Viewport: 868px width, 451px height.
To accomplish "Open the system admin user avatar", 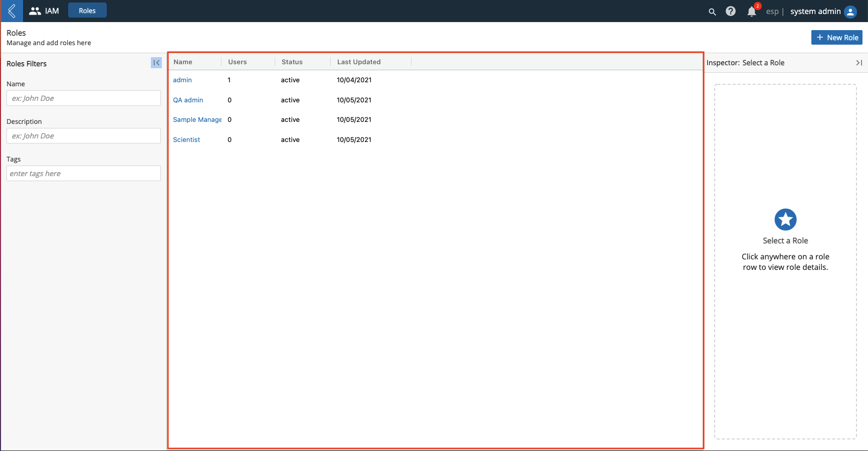I will (850, 12).
